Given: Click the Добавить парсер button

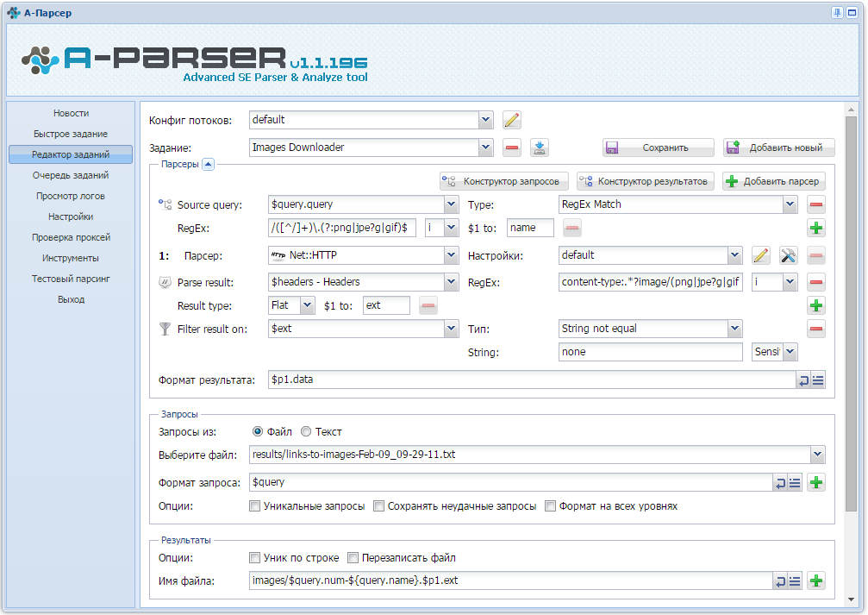Looking at the screenshot, I should pyautogui.click(x=774, y=181).
